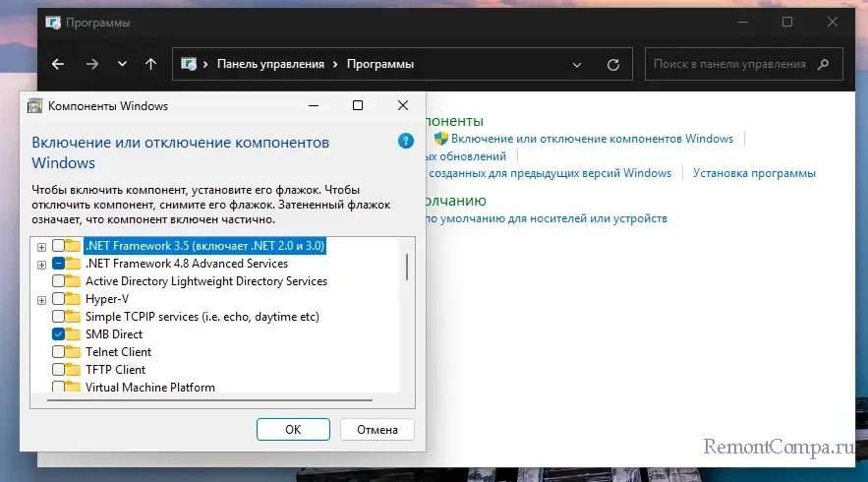Enable the TFTP Client checkbox
Viewport: 868px width, 482px height.
tap(58, 370)
